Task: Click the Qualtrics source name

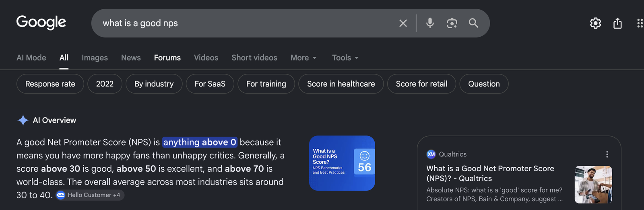Action: click(x=453, y=154)
